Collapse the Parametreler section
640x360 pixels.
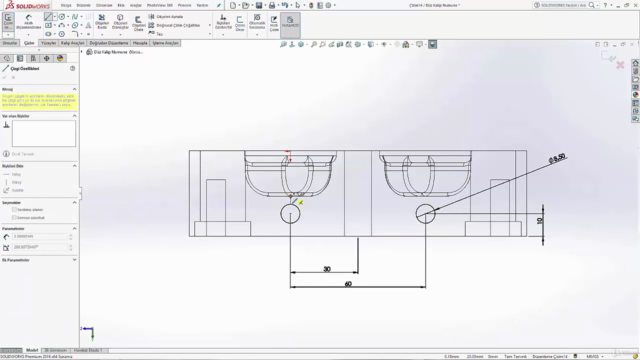coord(74,229)
